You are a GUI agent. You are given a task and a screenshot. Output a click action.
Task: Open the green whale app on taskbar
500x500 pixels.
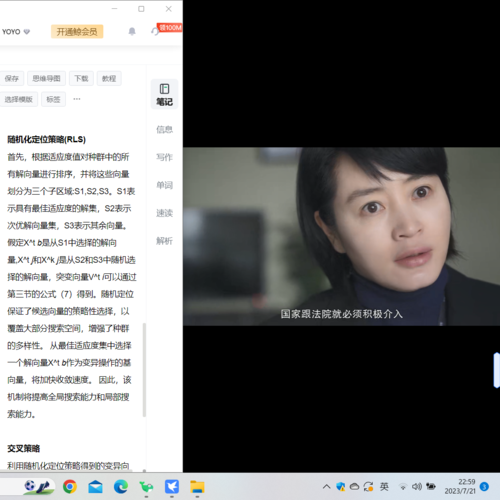[x=146, y=487]
